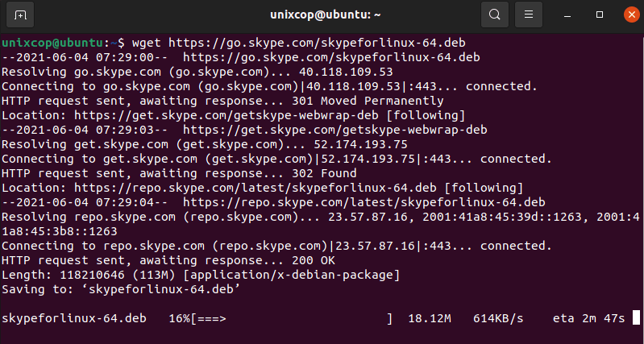Click the terminal cursor block
Viewport: 644px width, 344px height.
(x=636, y=317)
